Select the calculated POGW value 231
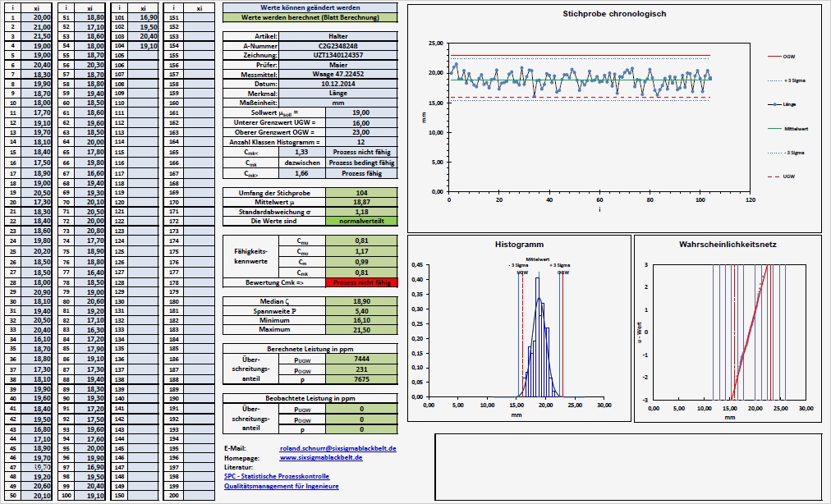831x504 pixels. (x=361, y=369)
